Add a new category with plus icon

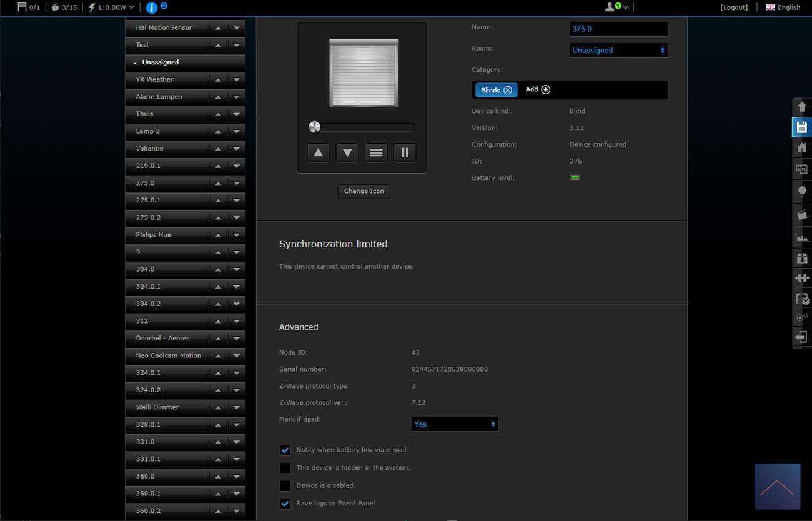(545, 89)
